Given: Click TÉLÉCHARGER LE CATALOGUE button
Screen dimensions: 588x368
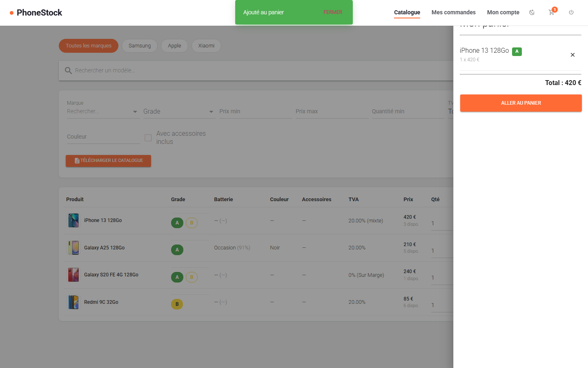Looking at the screenshot, I should pyautogui.click(x=108, y=161).
